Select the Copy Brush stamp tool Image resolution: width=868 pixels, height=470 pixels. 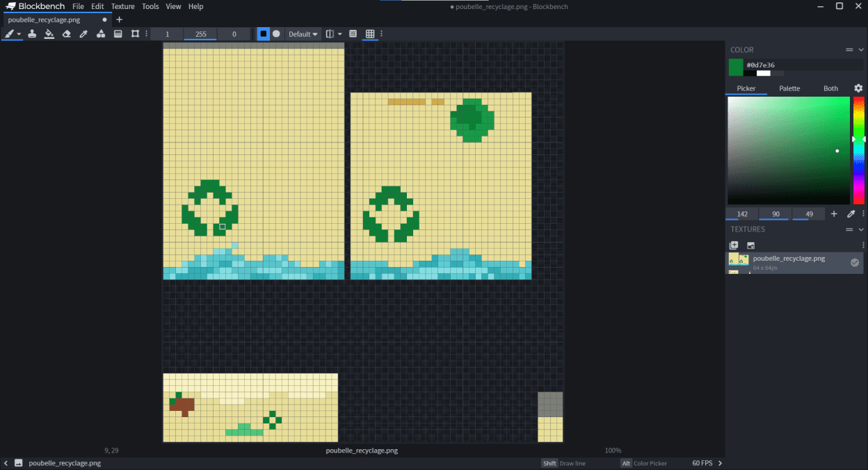tap(32, 33)
